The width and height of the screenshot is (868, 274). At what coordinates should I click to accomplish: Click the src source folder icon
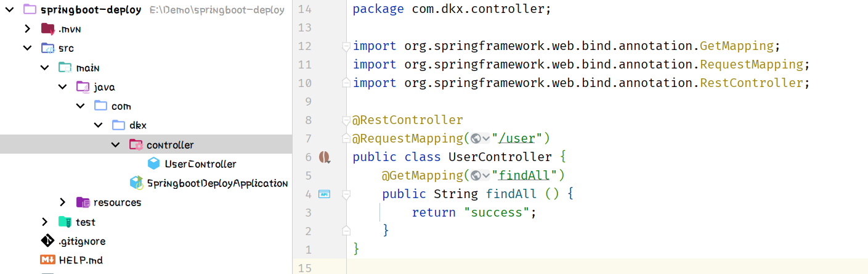(47, 48)
